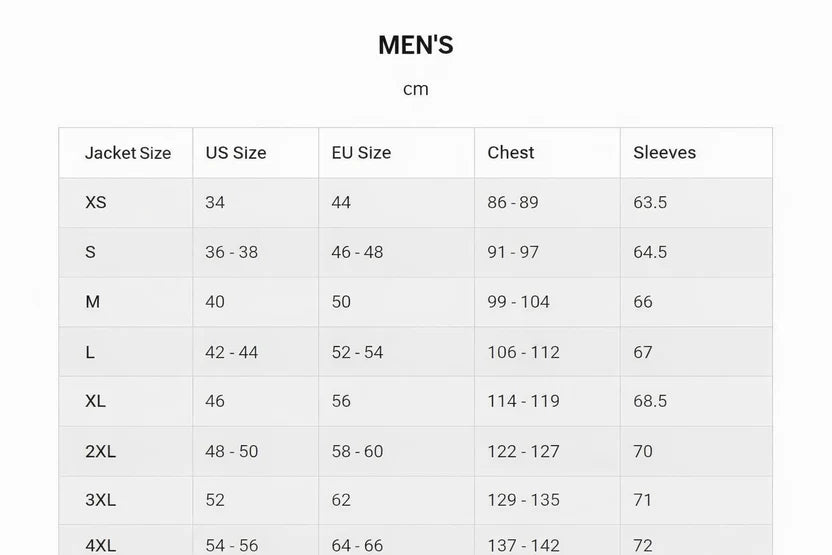
Task: Click sleeve length 63.5 cell
Action: click(x=650, y=202)
